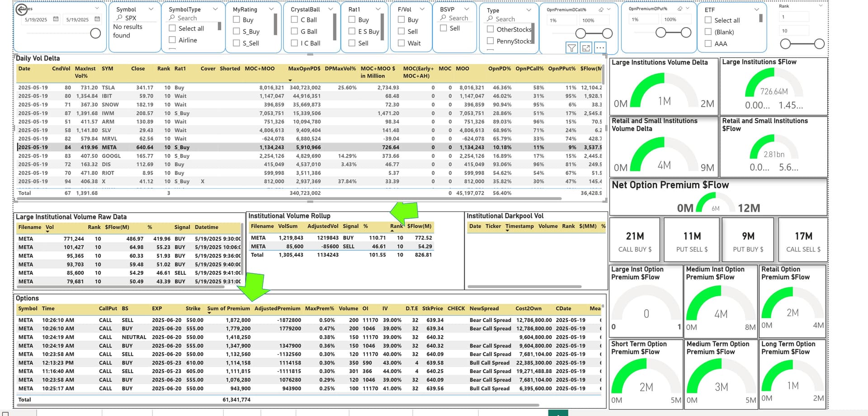Clear selections on OpnPremiumDPut% slicer
The height and width of the screenshot is (416, 868).
pos(680,9)
